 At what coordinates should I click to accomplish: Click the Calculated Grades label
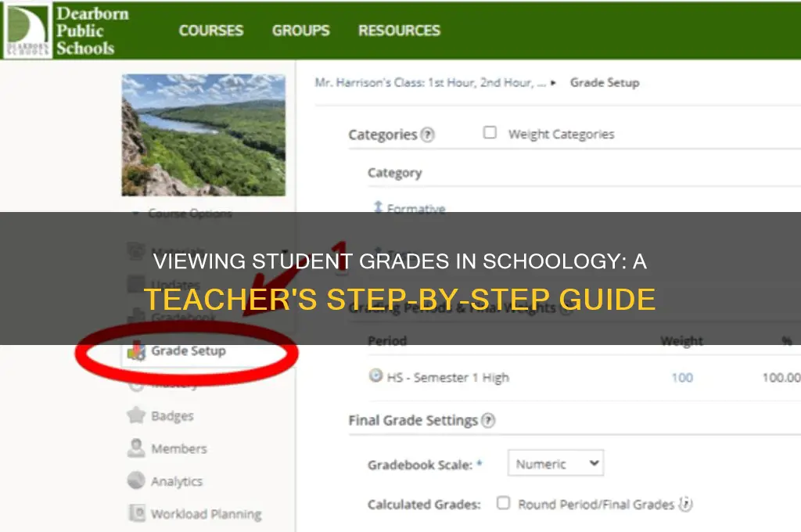[x=424, y=505]
